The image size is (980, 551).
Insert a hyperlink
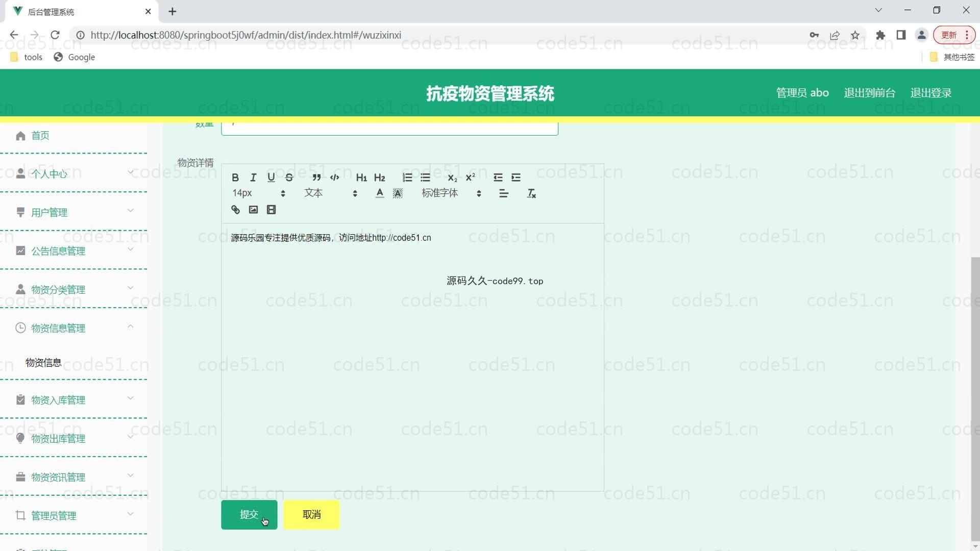click(x=235, y=210)
